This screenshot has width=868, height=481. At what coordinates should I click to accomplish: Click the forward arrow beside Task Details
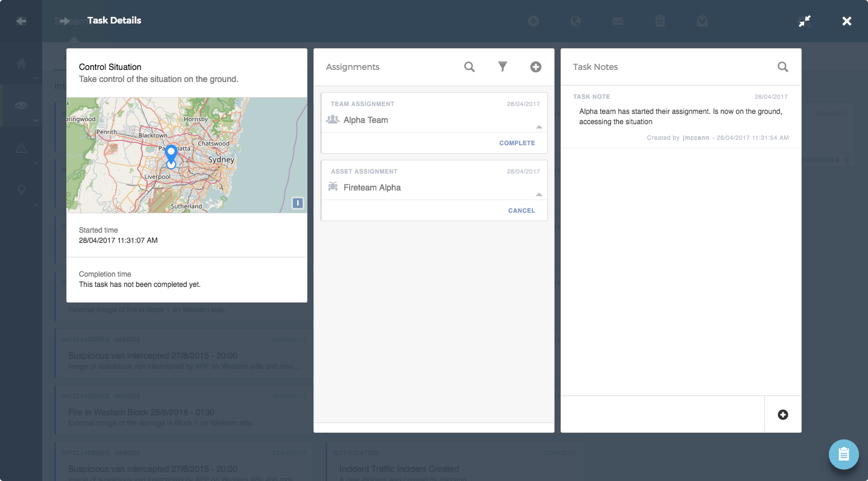click(x=64, y=21)
